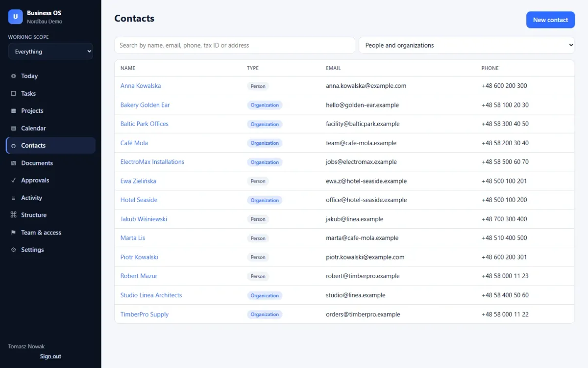The image size is (588, 368).
Task: Open Robert Mazur contact
Action: tap(139, 276)
